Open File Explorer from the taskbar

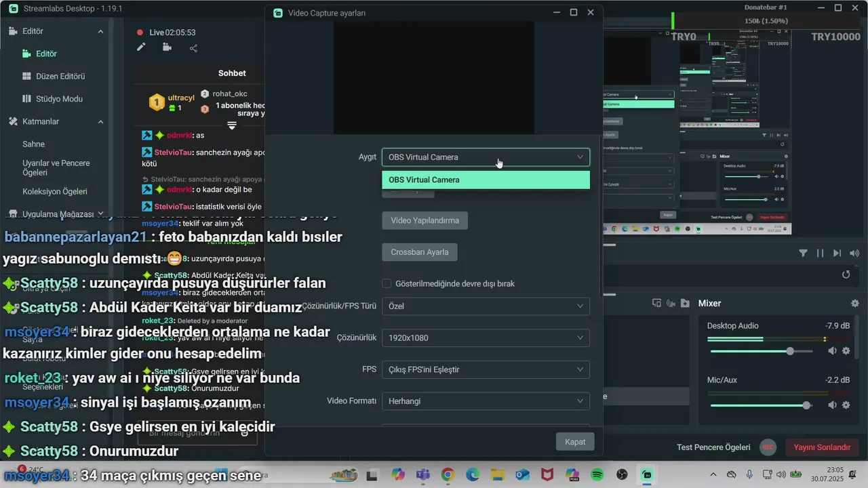point(498,474)
